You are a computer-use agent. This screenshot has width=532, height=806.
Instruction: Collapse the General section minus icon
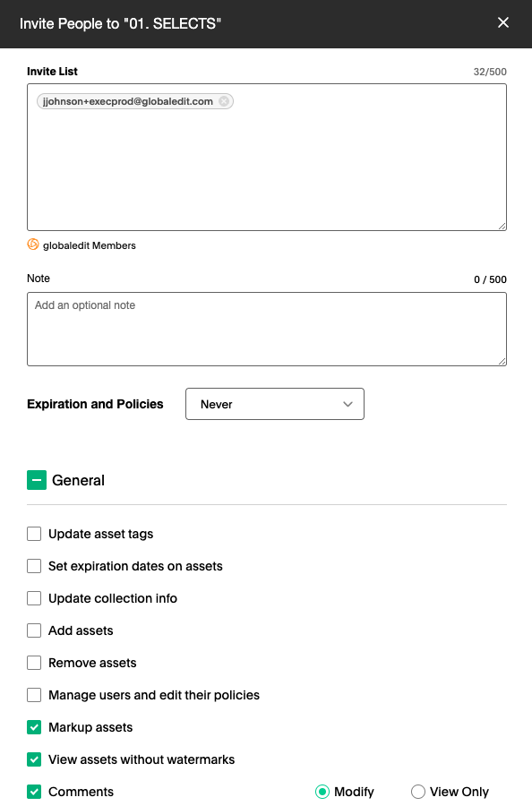pos(37,480)
